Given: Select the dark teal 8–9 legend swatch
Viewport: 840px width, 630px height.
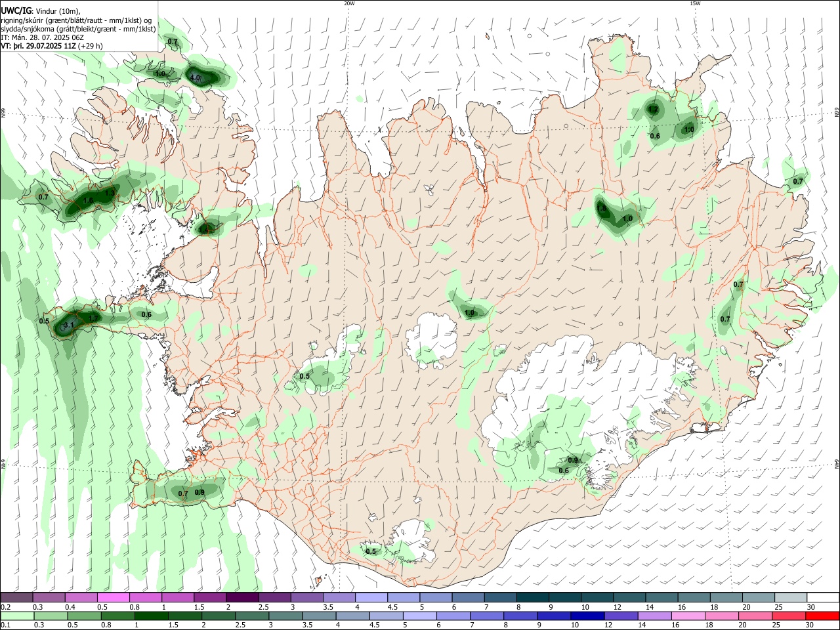Looking at the screenshot, I should click(532, 598).
